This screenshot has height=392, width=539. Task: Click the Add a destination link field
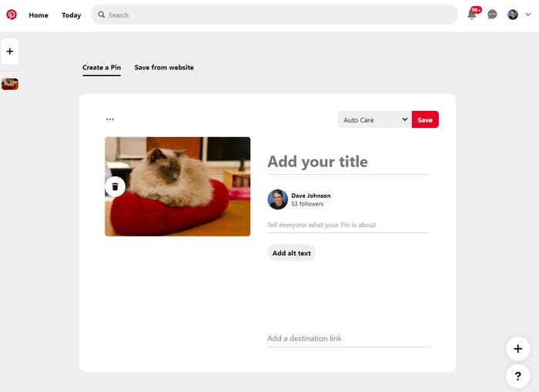[349, 339]
